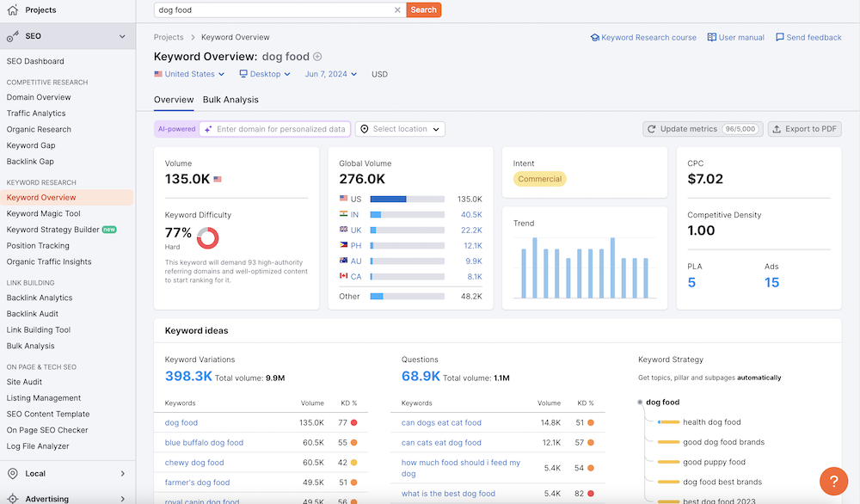Open the Select location dropdown

tap(400, 129)
